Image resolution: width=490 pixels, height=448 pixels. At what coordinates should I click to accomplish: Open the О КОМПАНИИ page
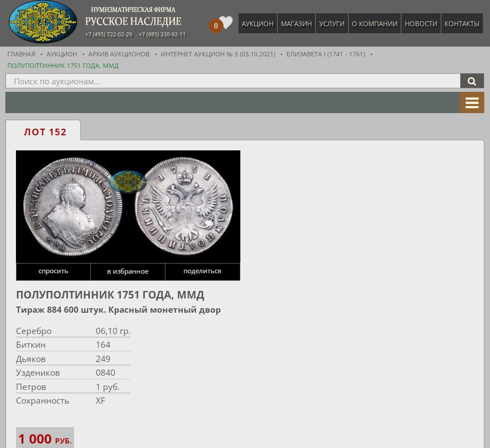(x=374, y=24)
